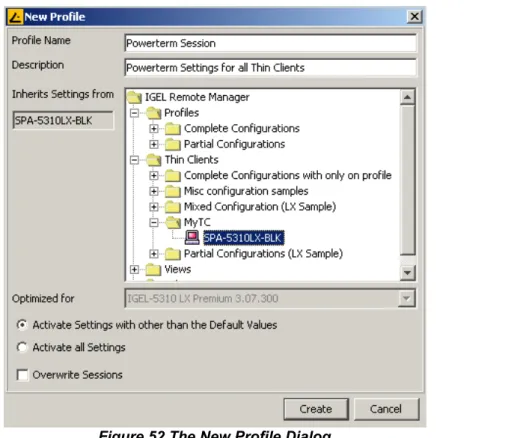Click the Thin Clients folder icon
Screen dimensions: 520x438
(x=154, y=160)
